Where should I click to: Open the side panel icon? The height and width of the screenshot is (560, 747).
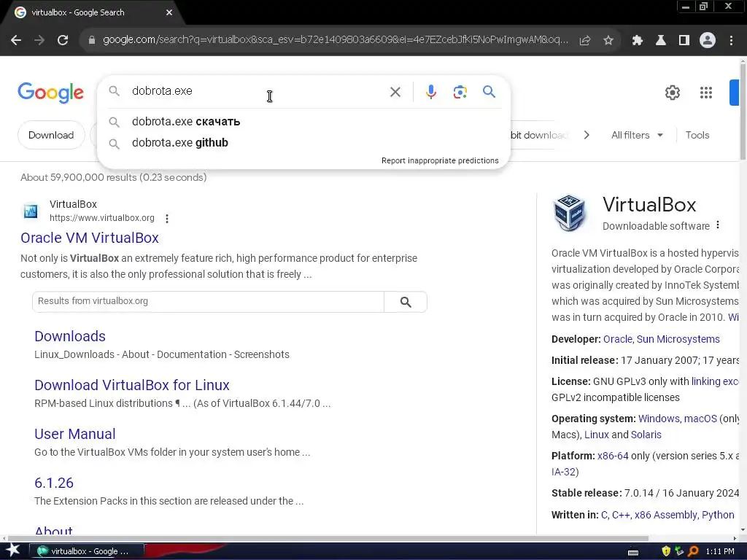point(684,41)
